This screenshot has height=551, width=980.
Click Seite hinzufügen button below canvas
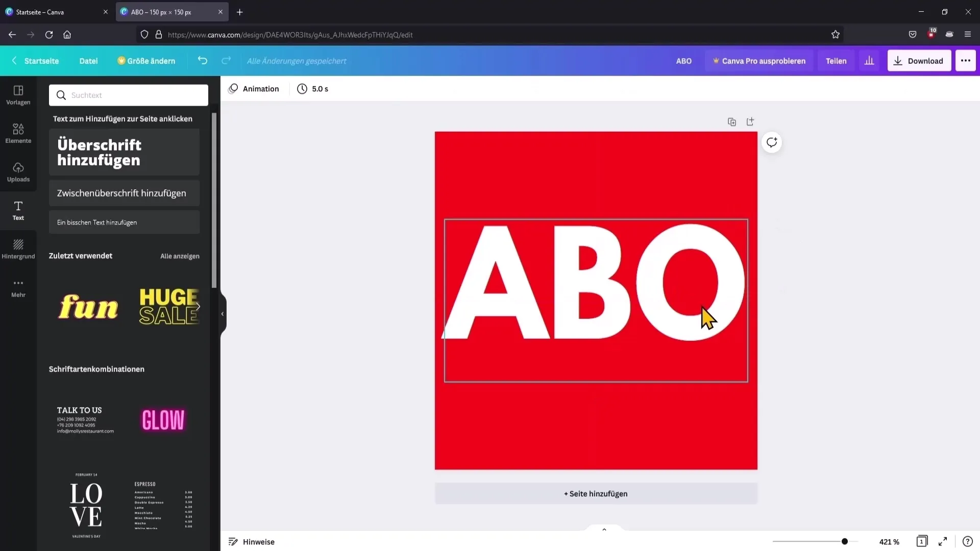596,493
